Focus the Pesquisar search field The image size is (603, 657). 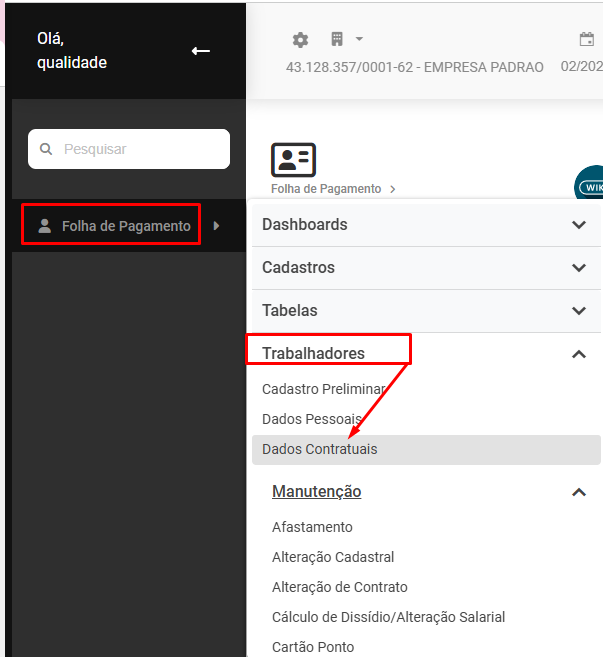click(x=129, y=149)
